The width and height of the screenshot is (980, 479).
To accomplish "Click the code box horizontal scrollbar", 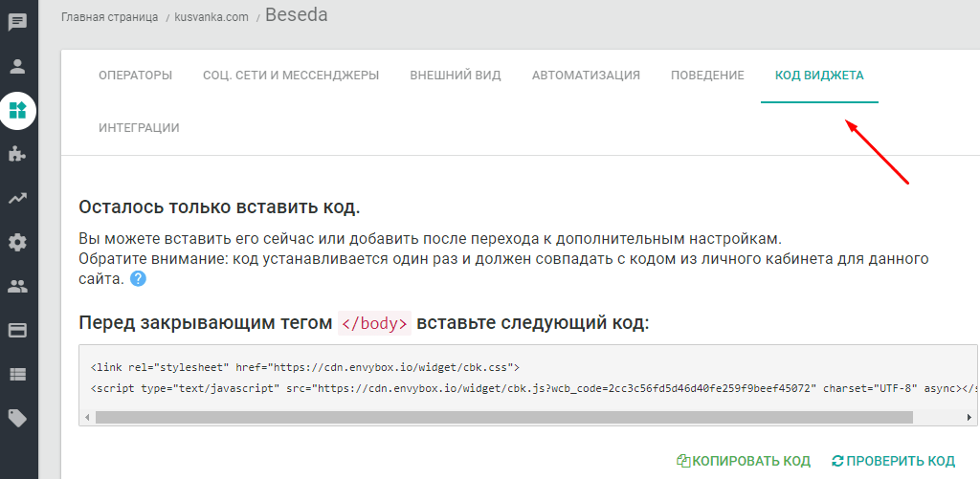I will point(504,417).
